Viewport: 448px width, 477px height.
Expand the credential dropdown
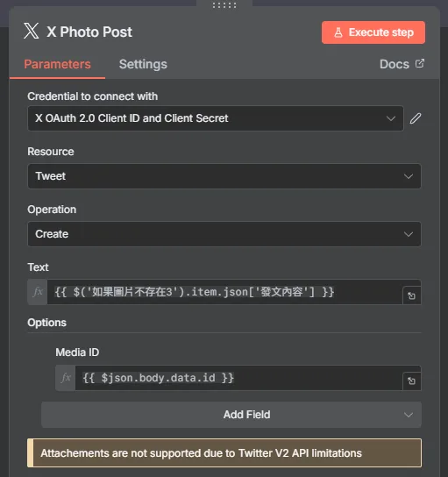point(216,118)
